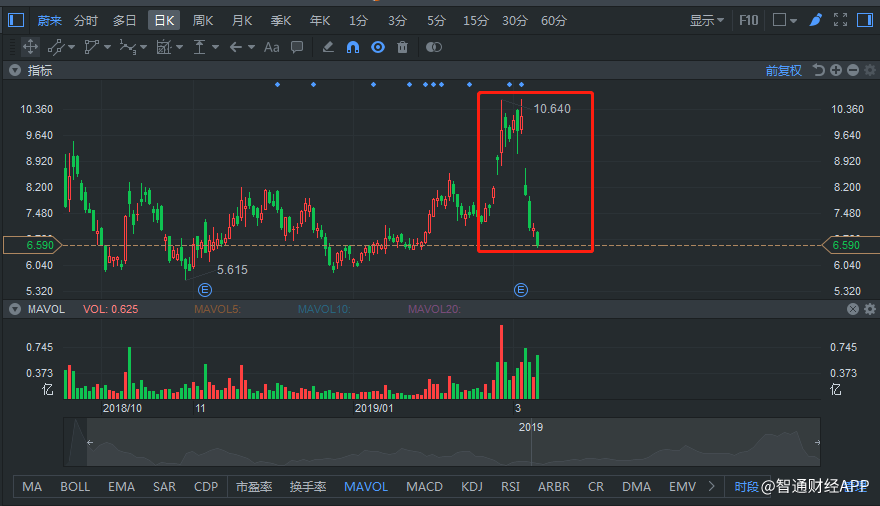Viewport: 880px width, 506px height.
Task: Switch to the 周K weekly chart tab
Action: 203,20
